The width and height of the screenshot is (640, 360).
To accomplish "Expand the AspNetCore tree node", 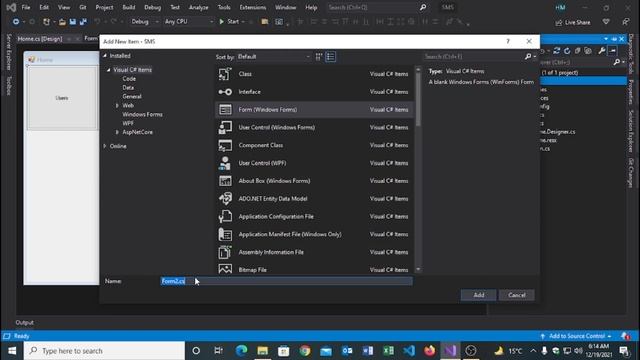I will (117, 132).
